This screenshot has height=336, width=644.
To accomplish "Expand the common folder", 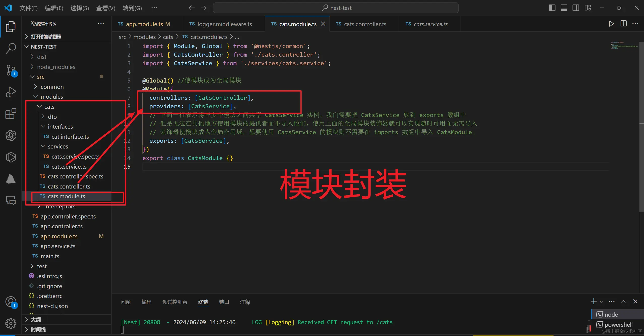I will (67, 87).
